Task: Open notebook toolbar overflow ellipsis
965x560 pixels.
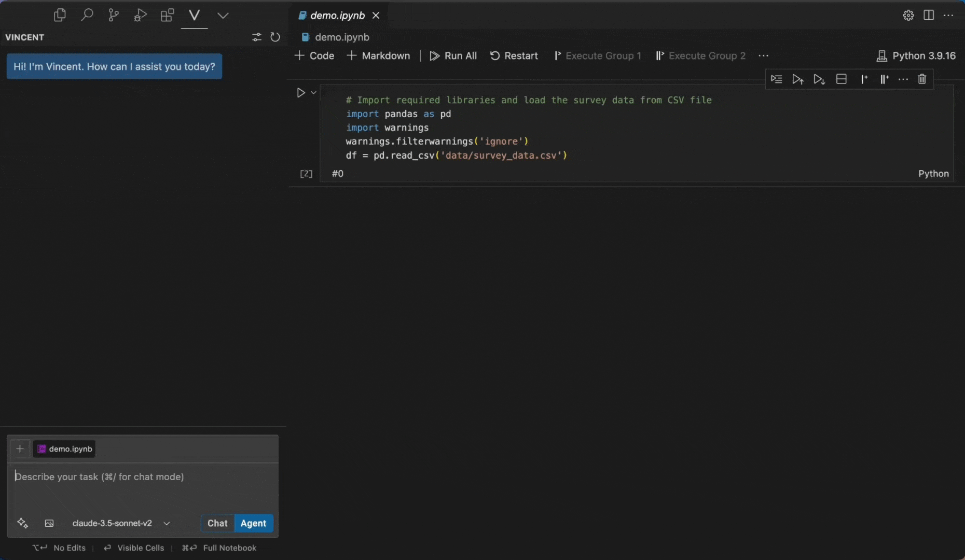Action: pyautogui.click(x=763, y=55)
